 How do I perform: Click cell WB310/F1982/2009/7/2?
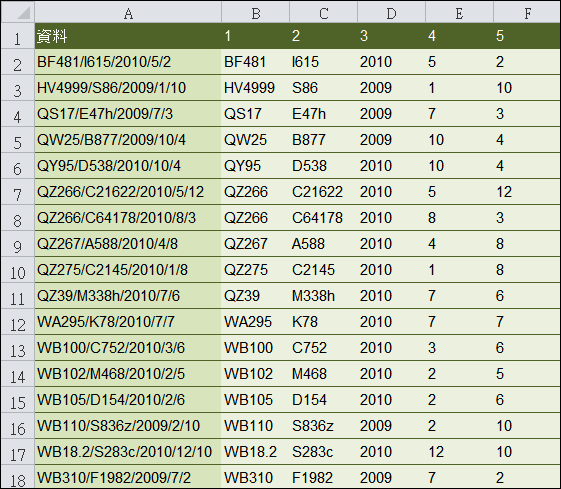(x=128, y=477)
